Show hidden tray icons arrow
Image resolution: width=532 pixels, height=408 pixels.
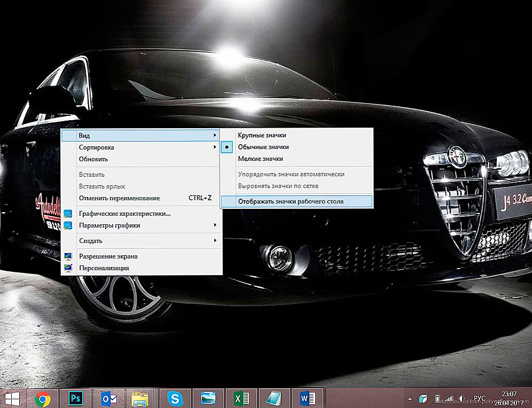pos(410,399)
